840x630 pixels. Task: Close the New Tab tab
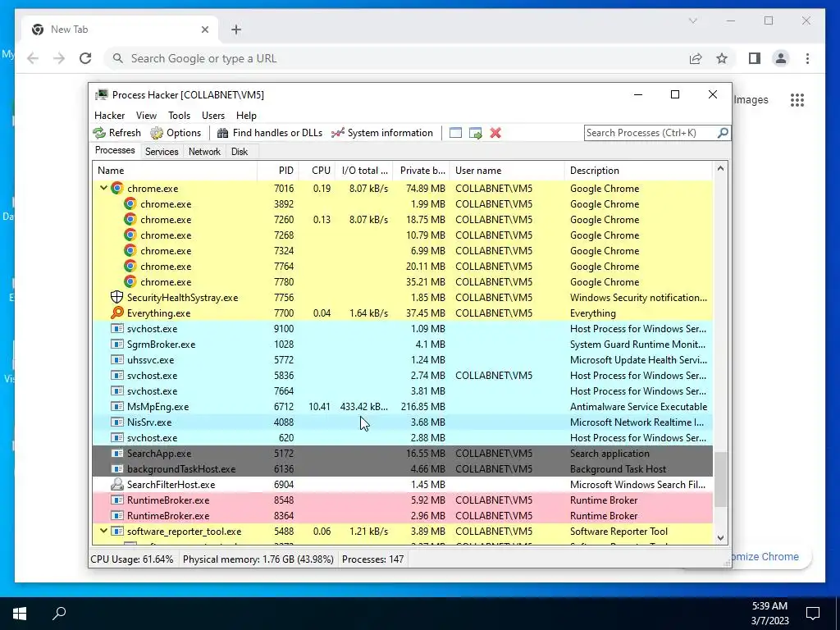pyautogui.click(x=204, y=30)
